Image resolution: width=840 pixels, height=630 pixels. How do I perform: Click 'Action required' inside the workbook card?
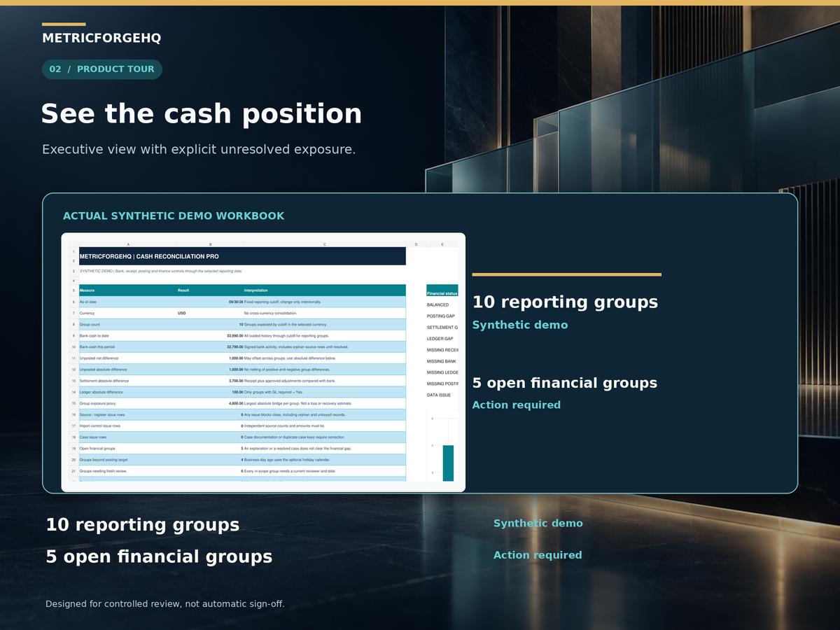pos(517,405)
